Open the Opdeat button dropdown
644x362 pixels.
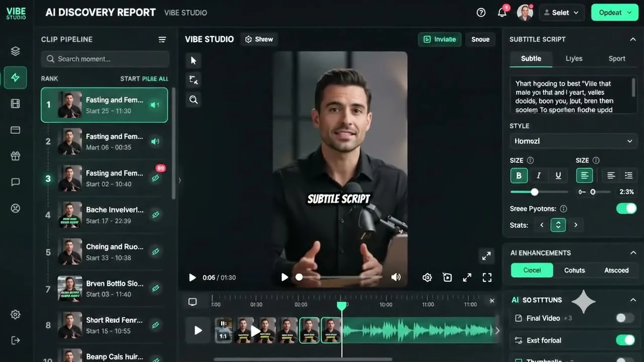click(614, 13)
